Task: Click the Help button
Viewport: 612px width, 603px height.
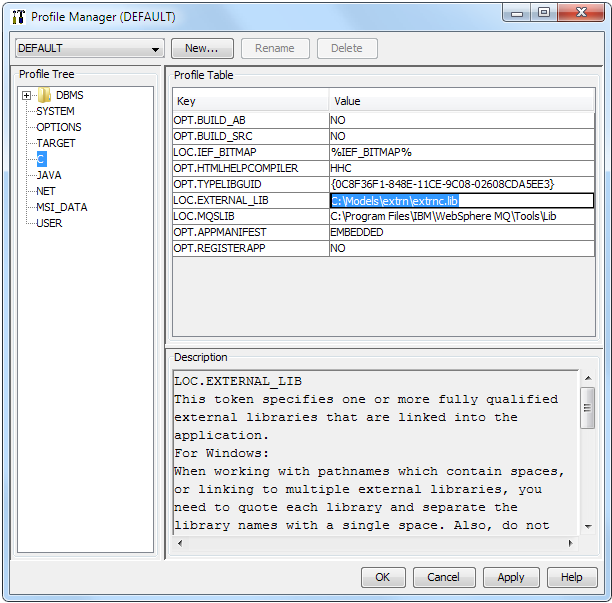Action: pos(572,577)
